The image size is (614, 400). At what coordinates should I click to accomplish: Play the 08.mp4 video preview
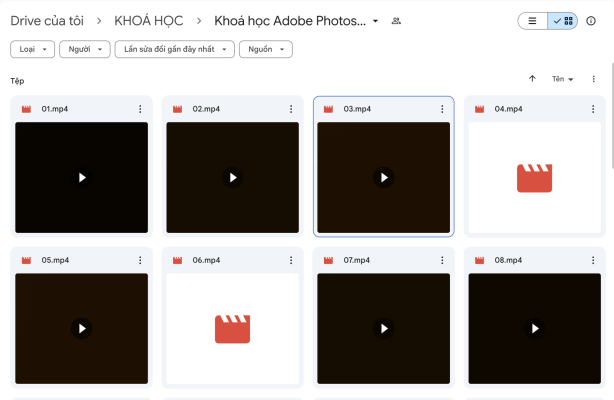pos(535,328)
